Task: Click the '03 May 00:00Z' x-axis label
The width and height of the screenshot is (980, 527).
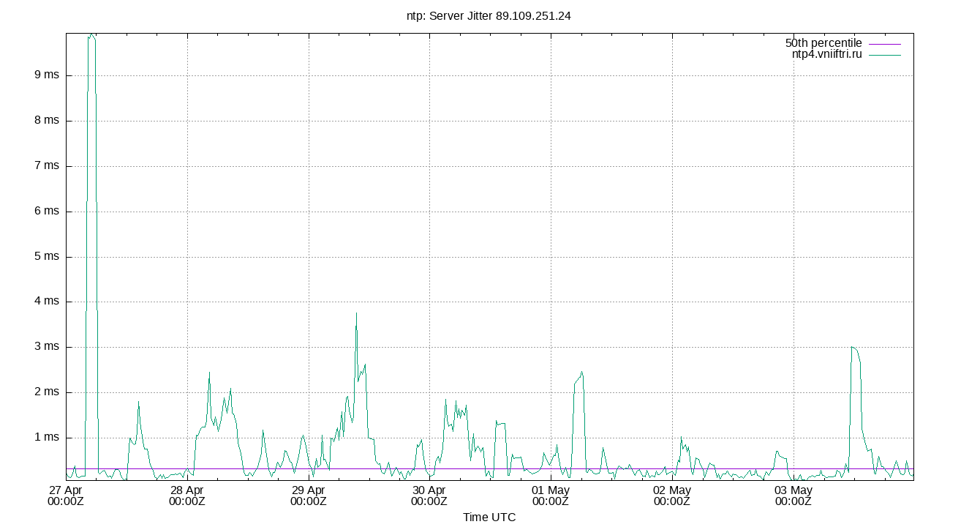Action: point(793,496)
